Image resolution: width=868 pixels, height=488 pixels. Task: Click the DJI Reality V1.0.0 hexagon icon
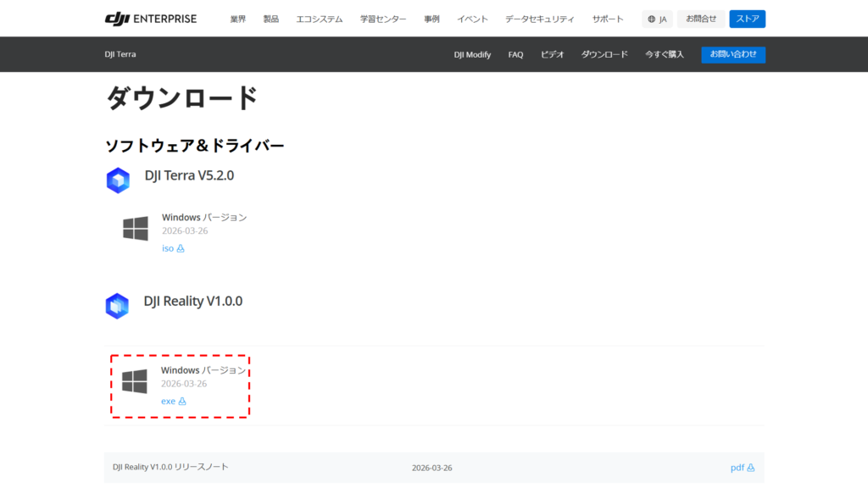click(x=118, y=306)
